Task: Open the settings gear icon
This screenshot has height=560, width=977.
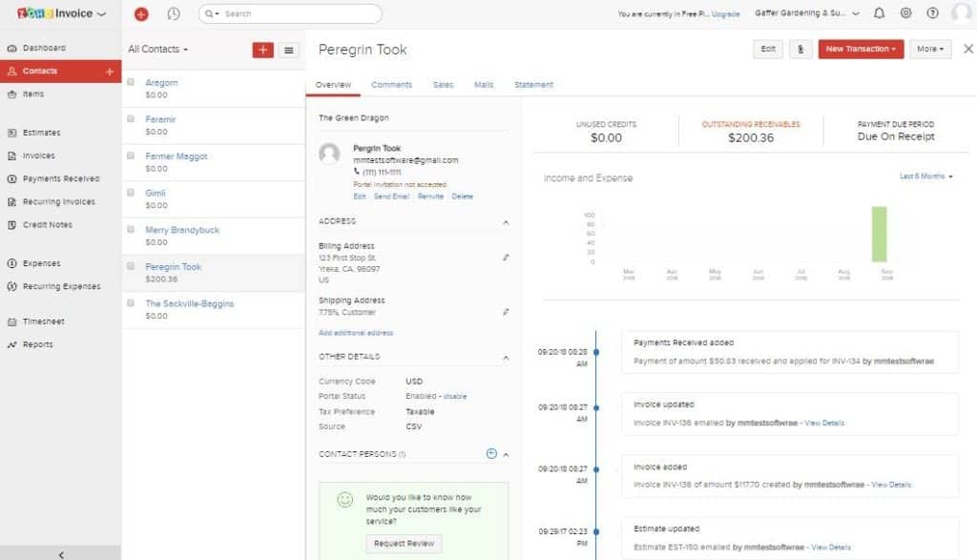Action: (x=904, y=13)
